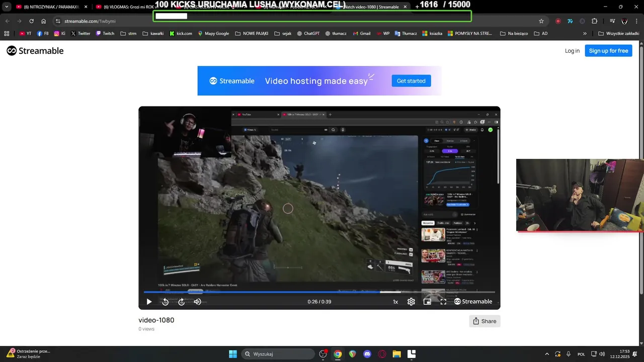644x362 pixels.
Task: Rewind the video 10 seconds
Action: click(165, 302)
